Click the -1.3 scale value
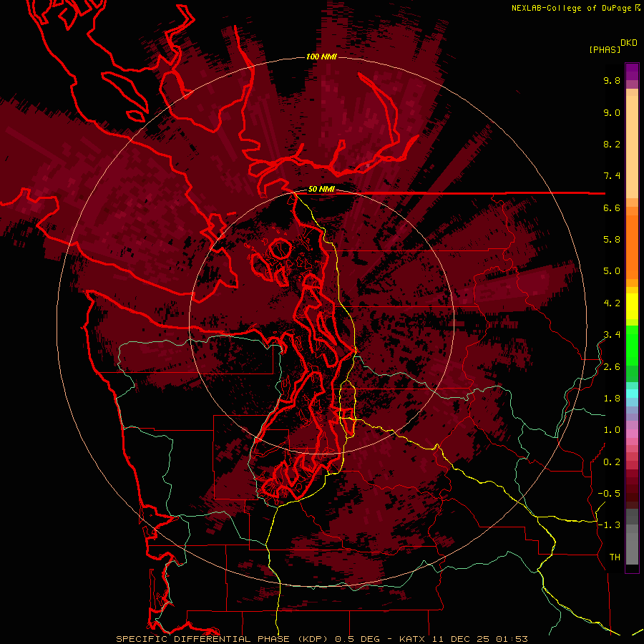 [x=609, y=525]
